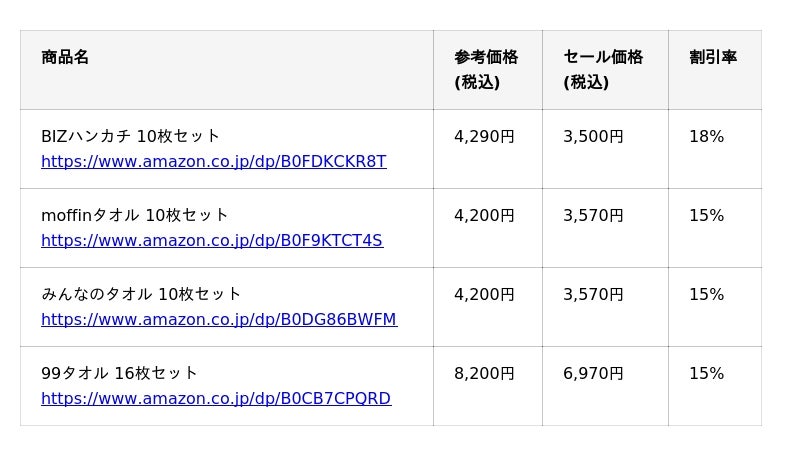Click the 99タオル row 15% discount cell
Screen dimensions: 800x456
706,373
